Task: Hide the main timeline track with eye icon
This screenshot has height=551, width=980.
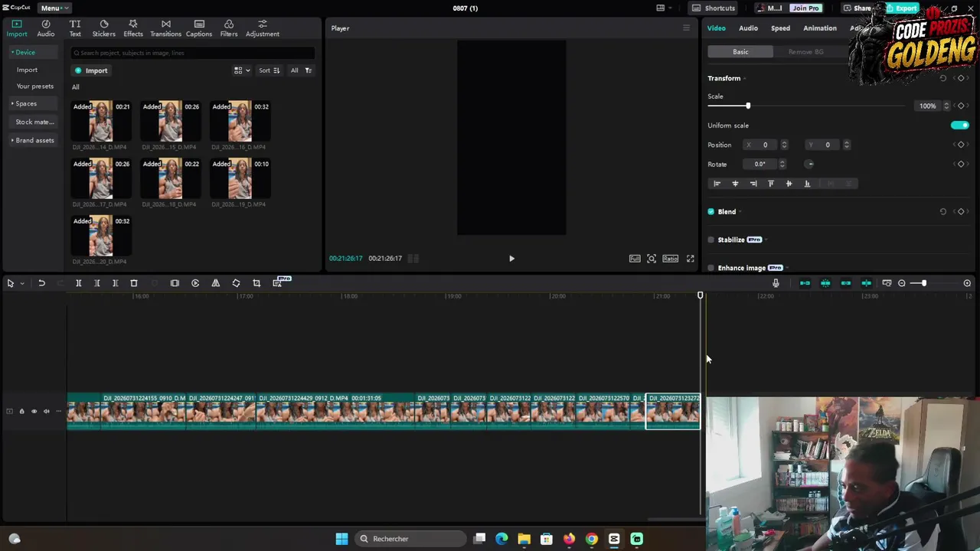Action: [34, 412]
